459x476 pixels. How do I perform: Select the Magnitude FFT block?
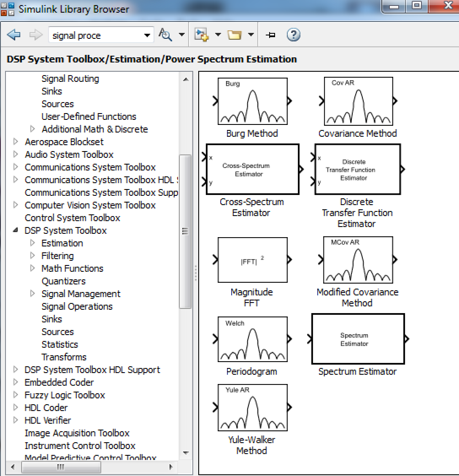(x=252, y=260)
